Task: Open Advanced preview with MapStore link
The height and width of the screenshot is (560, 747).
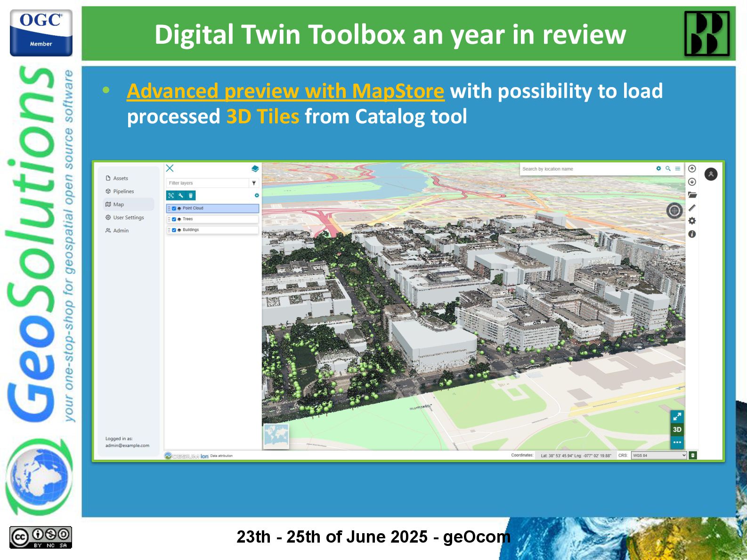Action: coord(285,91)
